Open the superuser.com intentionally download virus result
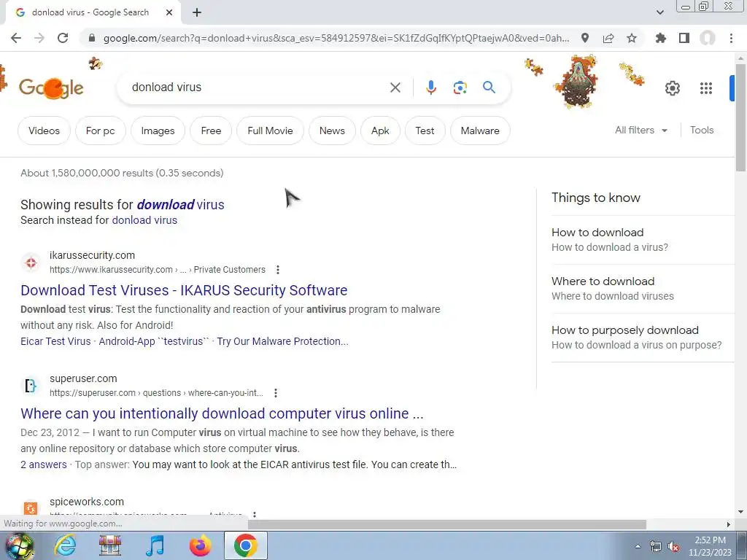Viewport: 747px width, 560px height. click(x=222, y=413)
